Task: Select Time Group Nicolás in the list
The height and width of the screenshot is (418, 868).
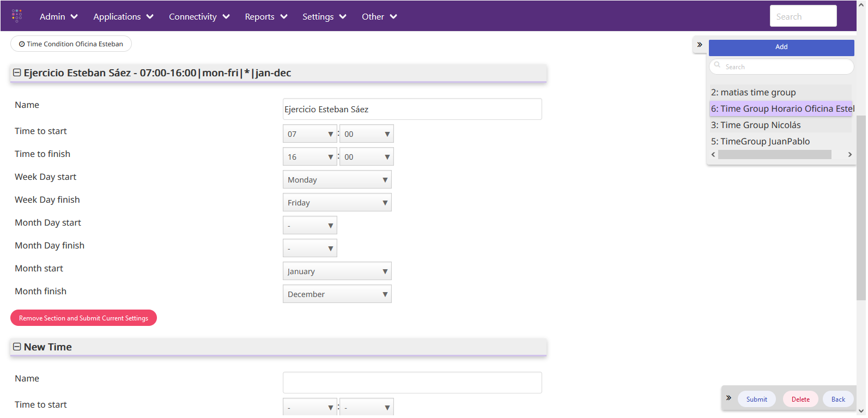Action: (755, 125)
